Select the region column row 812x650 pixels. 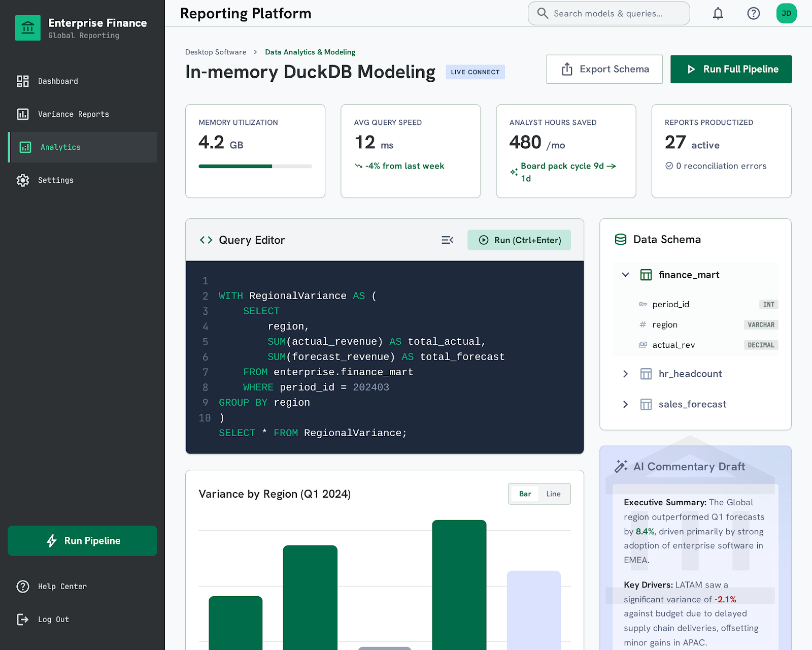tap(708, 324)
